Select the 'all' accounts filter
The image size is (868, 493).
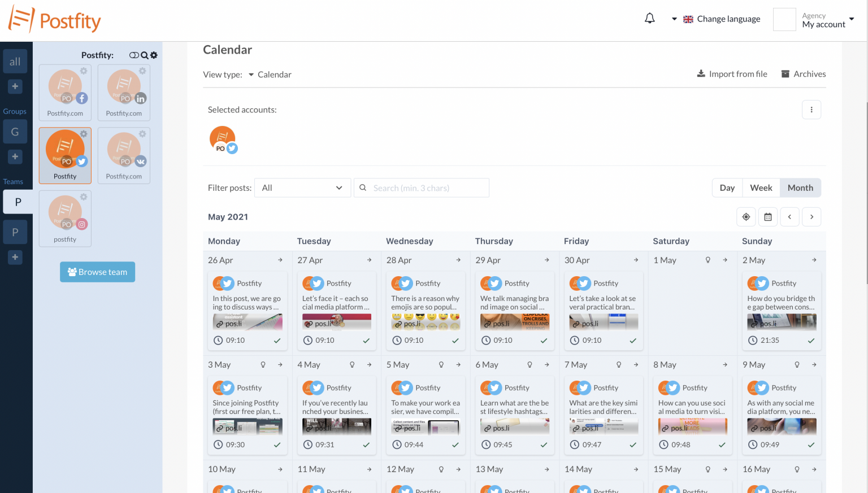[15, 62]
